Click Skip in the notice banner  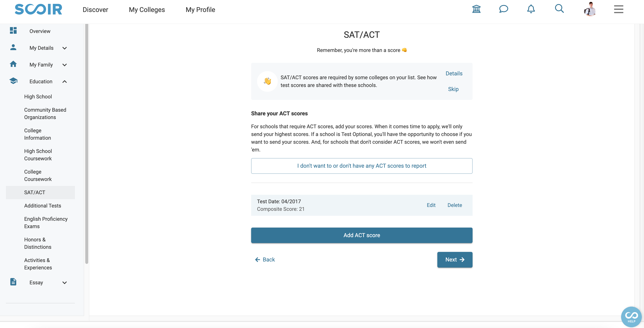tap(453, 89)
